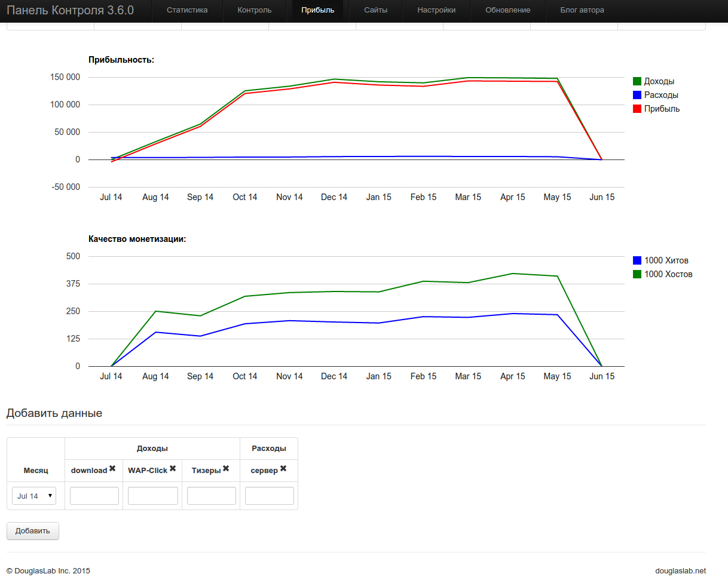728x577 pixels.
Task: Click the green Доходы legend swatch
Action: pos(637,81)
